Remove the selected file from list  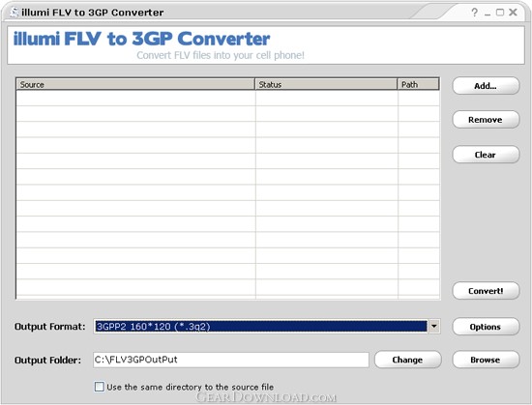click(486, 120)
